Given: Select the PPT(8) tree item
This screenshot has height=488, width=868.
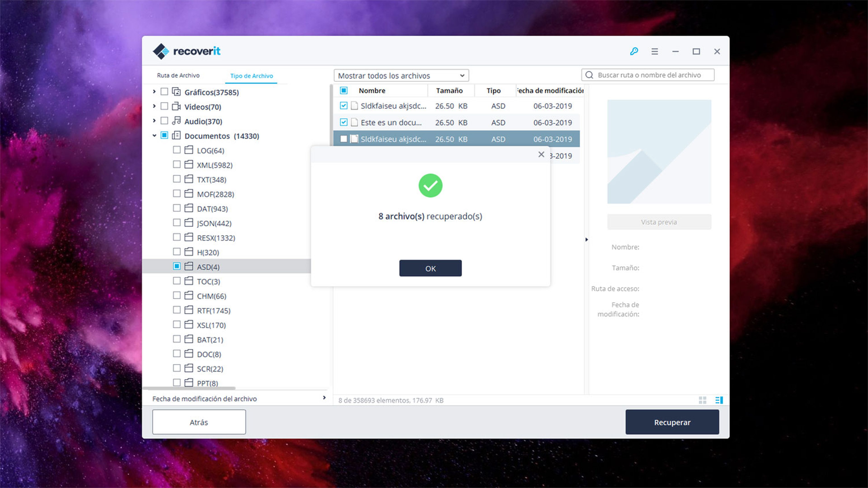Looking at the screenshot, I should point(207,383).
